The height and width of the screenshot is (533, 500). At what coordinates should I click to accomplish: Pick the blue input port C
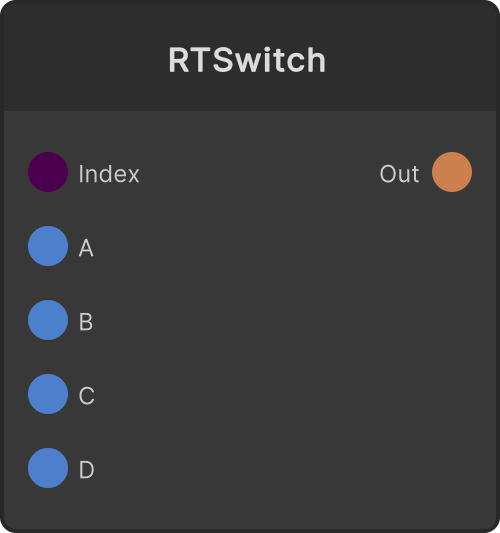point(48,394)
